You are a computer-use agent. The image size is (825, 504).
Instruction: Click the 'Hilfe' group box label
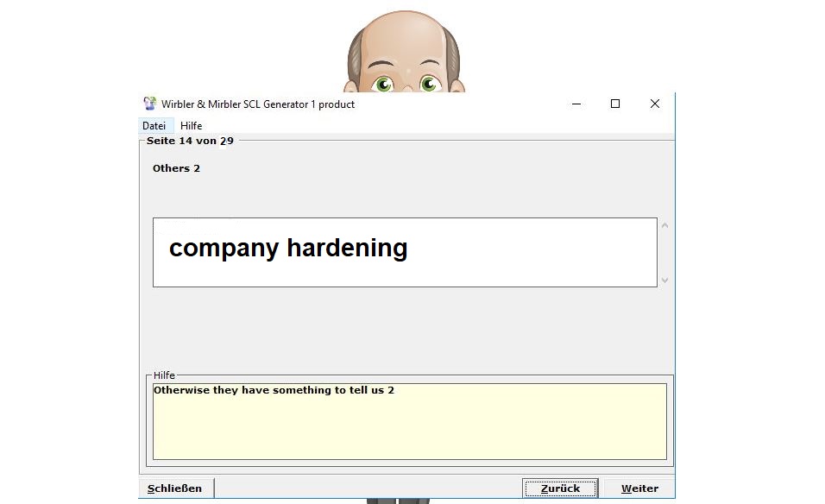click(164, 375)
